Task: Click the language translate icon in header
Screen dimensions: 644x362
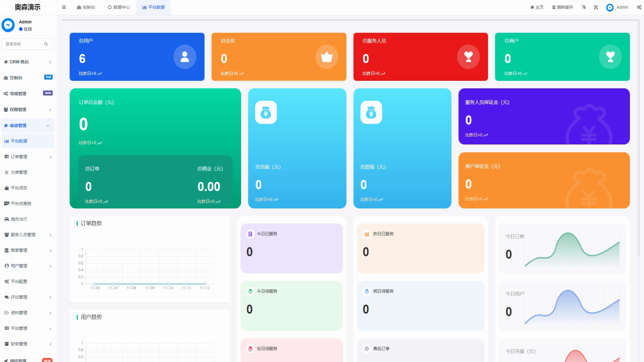Action: point(584,7)
